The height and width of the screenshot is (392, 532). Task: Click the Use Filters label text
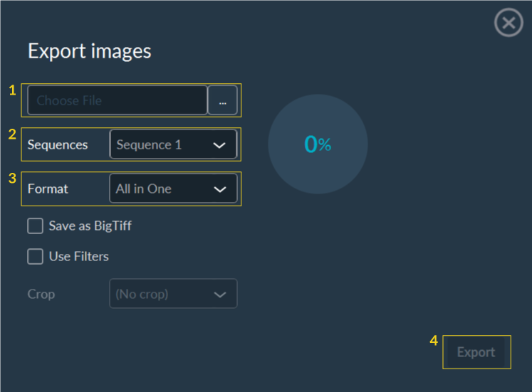tap(78, 257)
